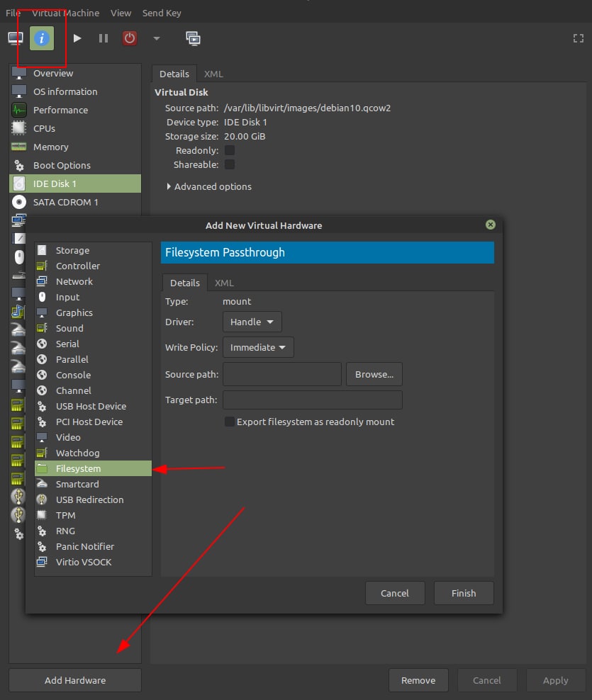Choose Sound hardware type
Screen dimensions: 592x700
(94, 328)
